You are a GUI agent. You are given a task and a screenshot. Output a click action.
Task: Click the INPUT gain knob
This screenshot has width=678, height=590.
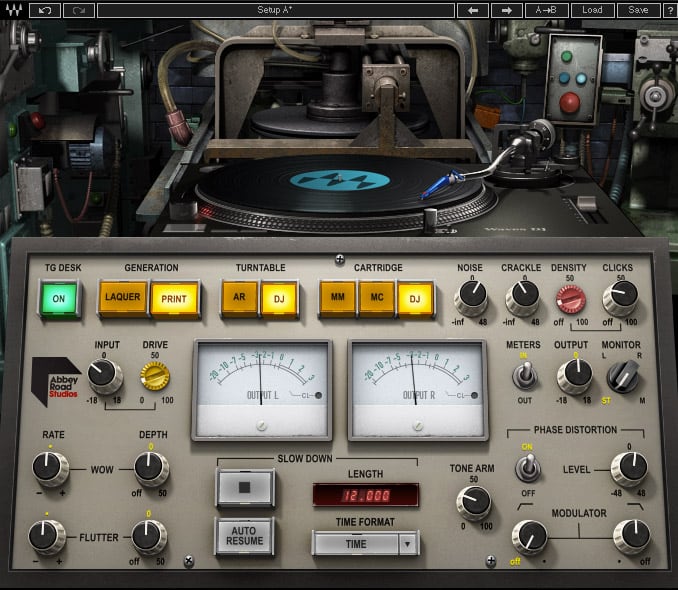pos(105,375)
